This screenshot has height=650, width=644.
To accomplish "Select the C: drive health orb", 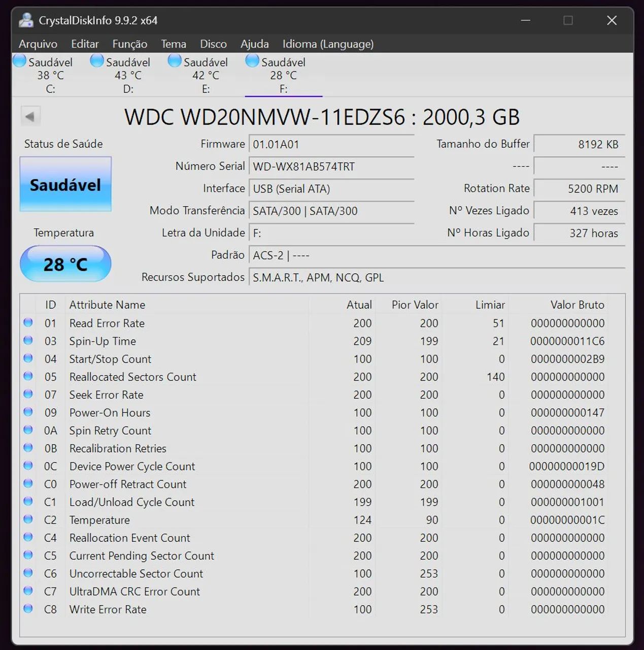I will click(x=20, y=61).
